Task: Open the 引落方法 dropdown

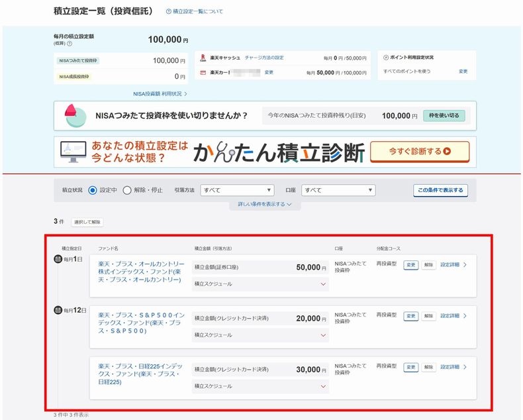Action: click(x=237, y=190)
